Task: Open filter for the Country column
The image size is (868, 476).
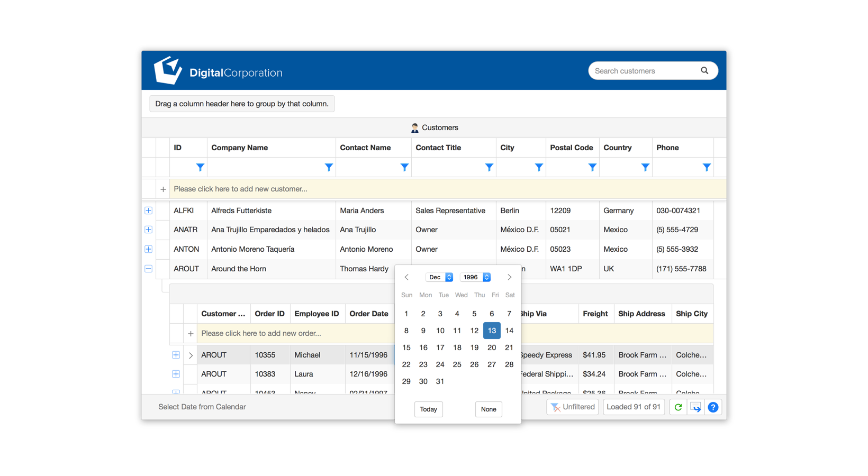Action: (x=645, y=167)
